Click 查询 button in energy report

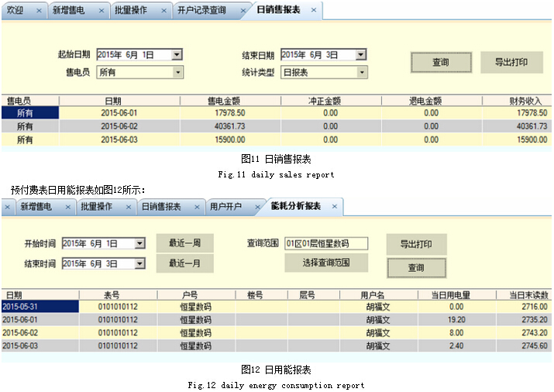click(x=416, y=268)
